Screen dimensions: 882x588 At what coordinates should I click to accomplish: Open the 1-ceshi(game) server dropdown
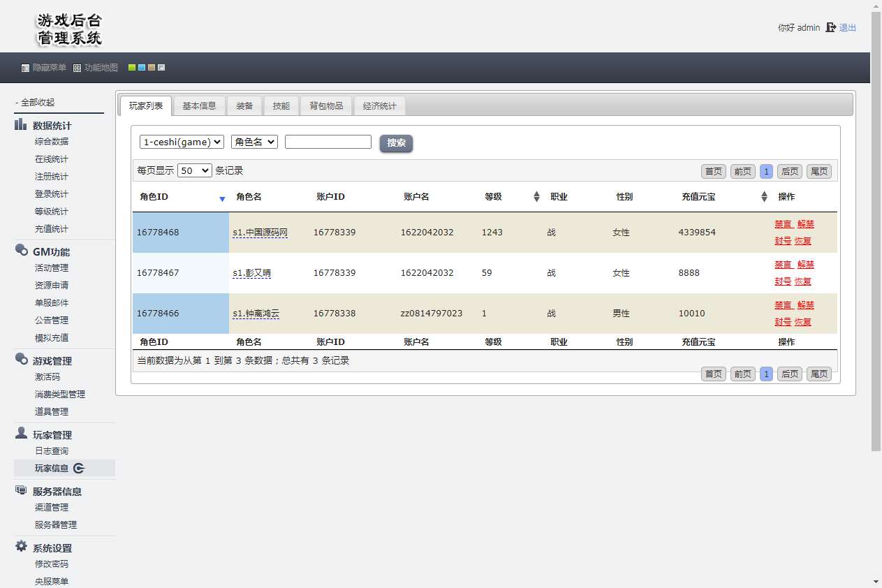(x=182, y=142)
